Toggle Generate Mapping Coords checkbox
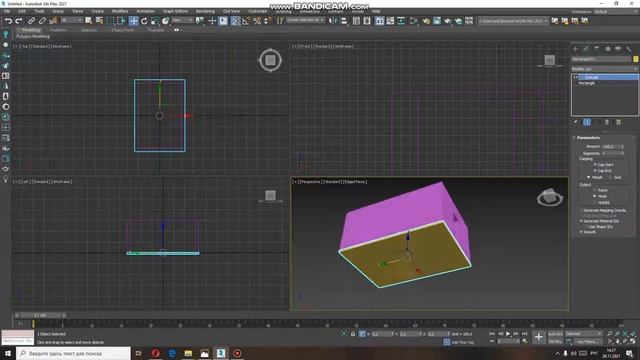Viewport: 640px width, 360px height. 581,210
